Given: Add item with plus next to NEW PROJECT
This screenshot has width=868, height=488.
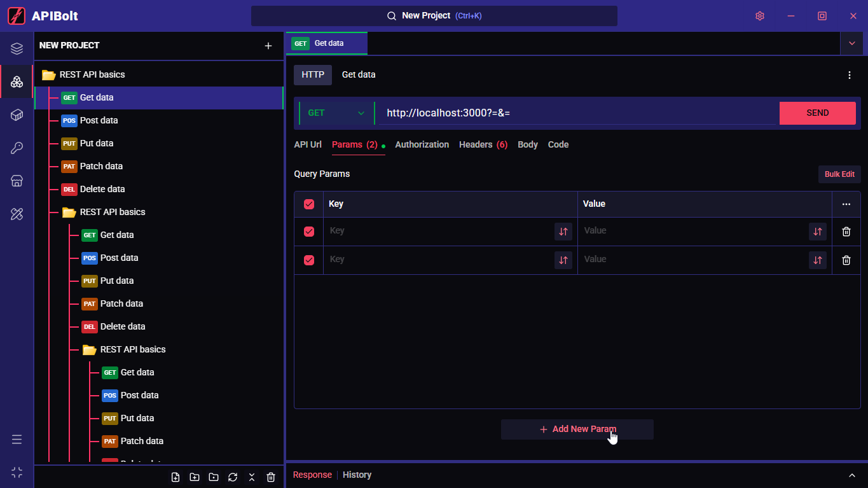Looking at the screenshot, I should click(268, 46).
